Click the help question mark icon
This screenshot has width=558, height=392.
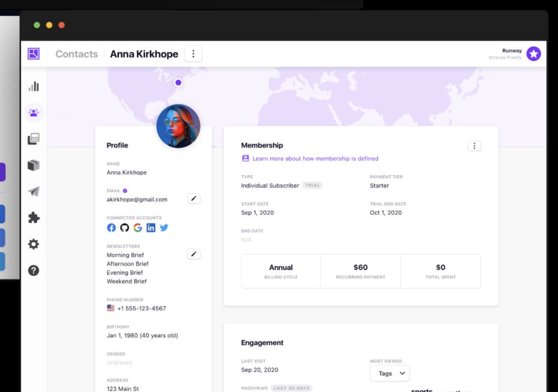tap(34, 271)
